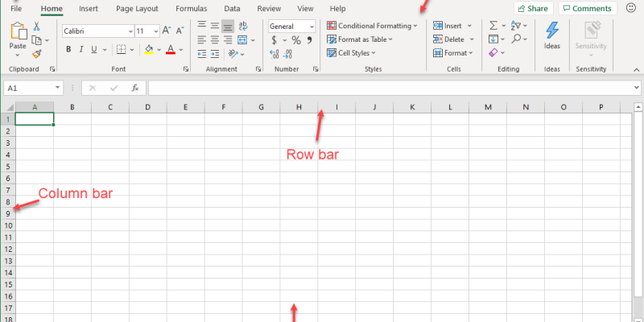Open the Conditional Formatting dropdown
The image size is (644, 322).
point(372,26)
